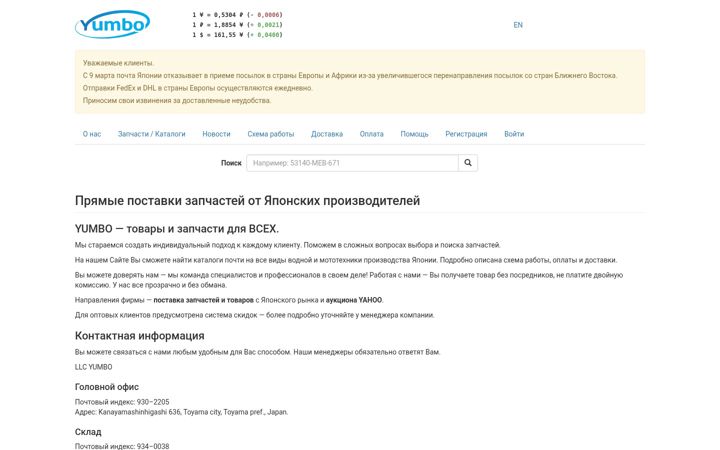Open 'Схема работы' menu item
The width and height of the screenshot is (720, 450).
pyautogui.click(x=270, y=134)
